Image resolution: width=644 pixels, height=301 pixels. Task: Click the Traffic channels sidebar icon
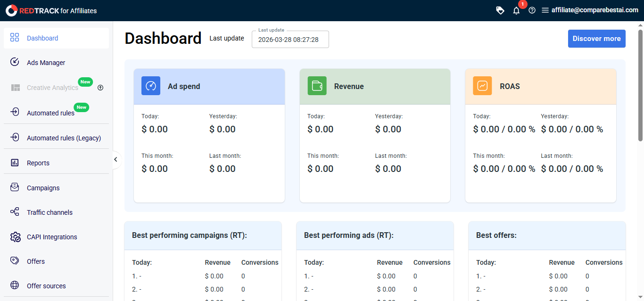point(15,212)
